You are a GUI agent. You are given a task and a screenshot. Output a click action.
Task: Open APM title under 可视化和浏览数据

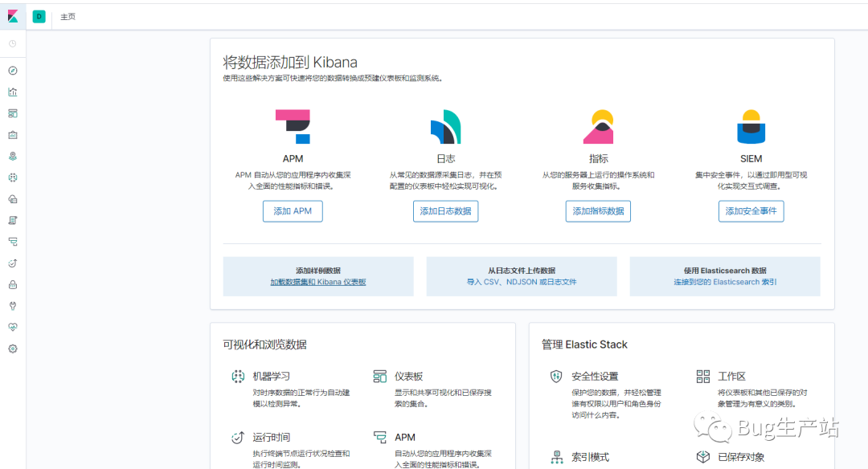pyautogui.click(x=404, y=438)
